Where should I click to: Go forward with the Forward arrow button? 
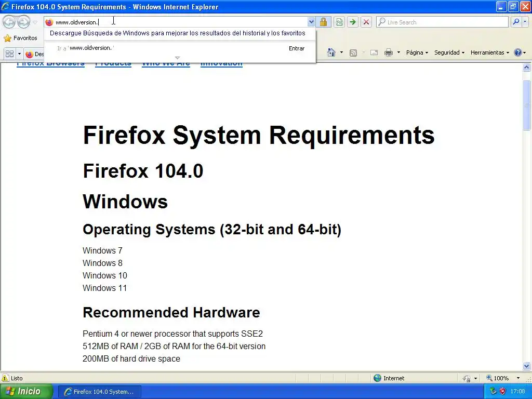point(23,22)
